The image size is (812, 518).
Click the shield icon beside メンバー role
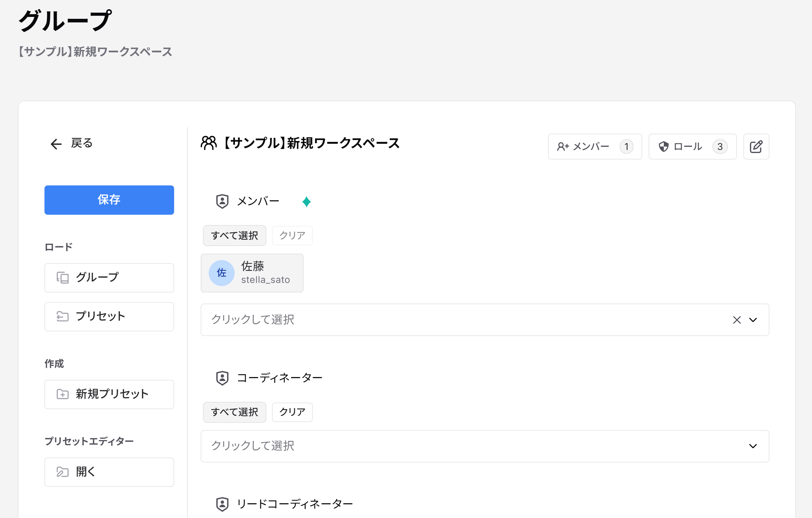222,201
